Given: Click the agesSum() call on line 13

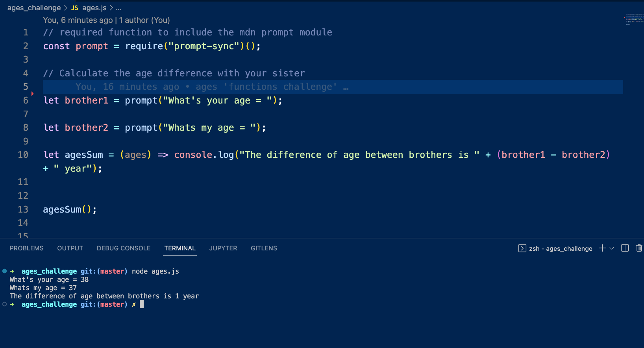Looking at the screenshot, I should 70,209.
